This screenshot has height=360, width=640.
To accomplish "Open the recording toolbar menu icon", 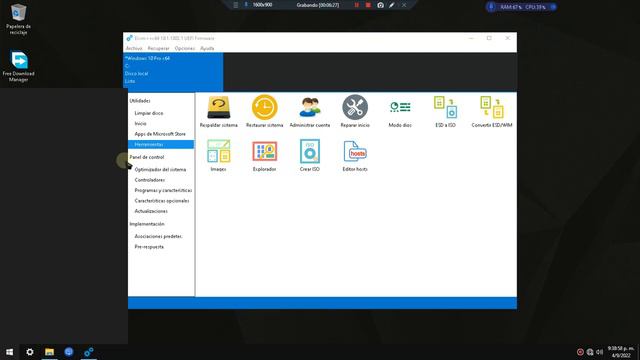I will click(236, 5).
